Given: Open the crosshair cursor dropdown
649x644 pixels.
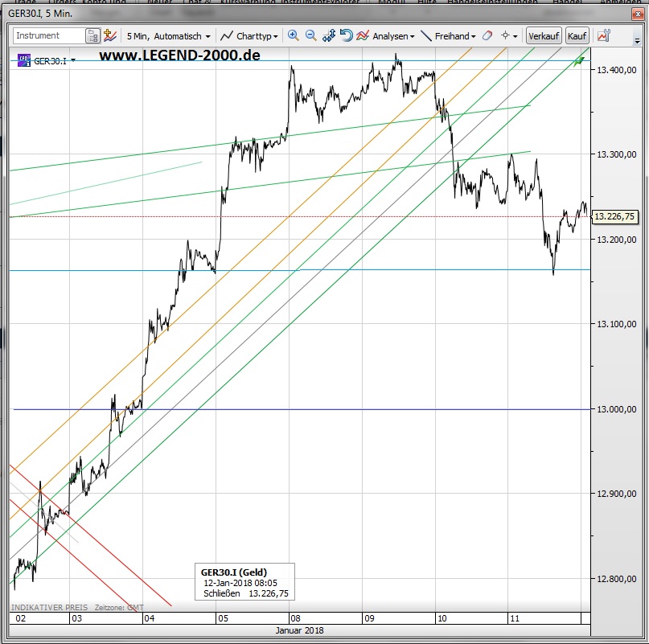Looking at the screenshot, I should 509,36.
